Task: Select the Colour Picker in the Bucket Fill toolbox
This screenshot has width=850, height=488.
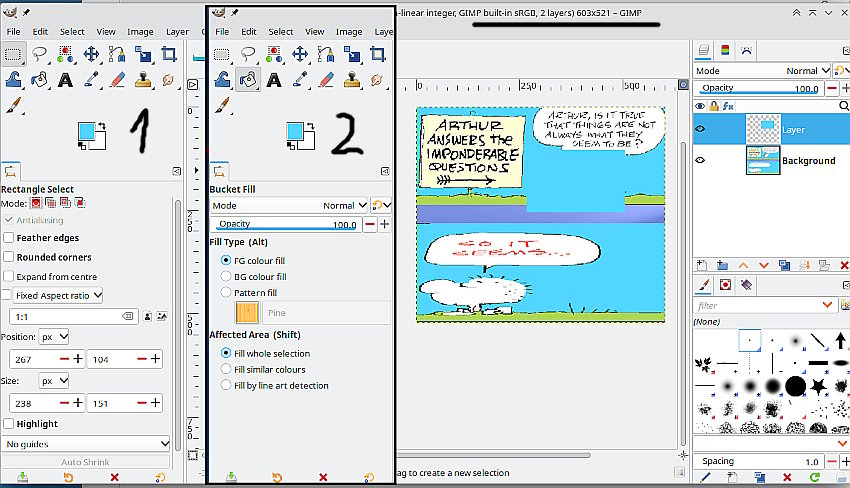Action: click(x=300, y=80)
